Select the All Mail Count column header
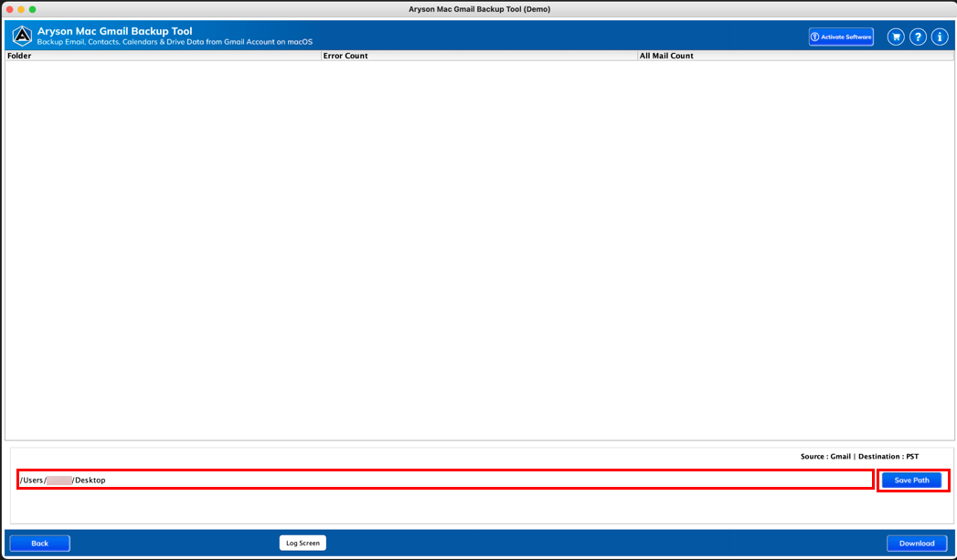The image size is (957, 560). click(795, 56)
